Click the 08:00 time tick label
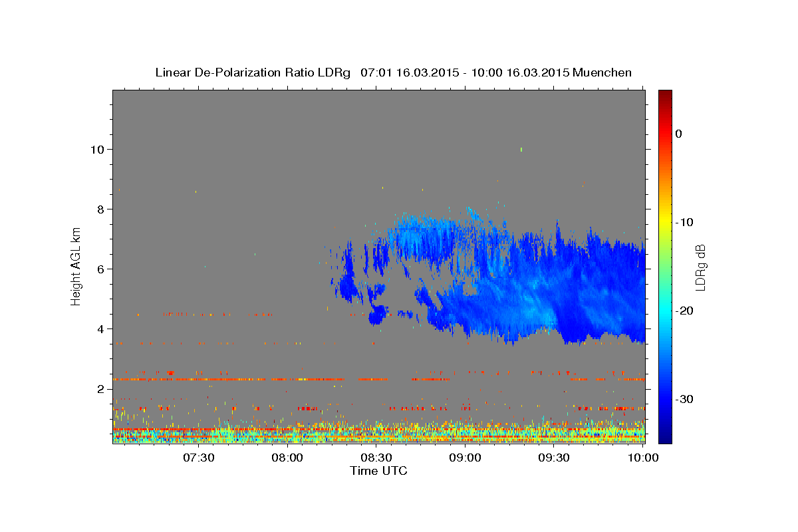The width and height of the screenshot is (798, 532). [288, 458]
